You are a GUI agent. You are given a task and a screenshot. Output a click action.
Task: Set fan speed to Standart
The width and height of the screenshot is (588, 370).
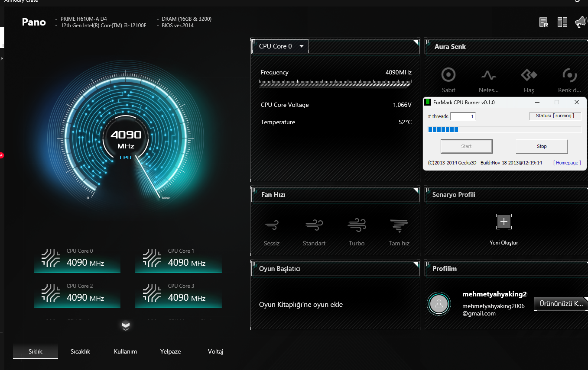(x=314, y=233)
